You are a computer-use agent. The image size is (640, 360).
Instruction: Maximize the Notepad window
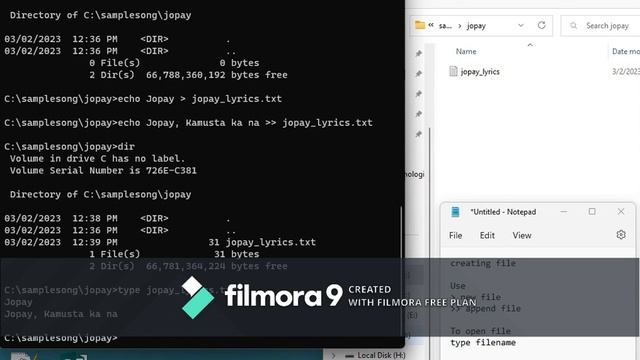click(592, 211)
